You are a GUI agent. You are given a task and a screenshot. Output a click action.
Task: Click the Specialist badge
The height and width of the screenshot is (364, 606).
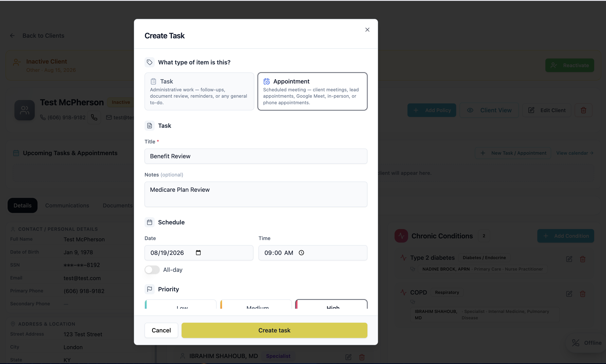[278, 356]
